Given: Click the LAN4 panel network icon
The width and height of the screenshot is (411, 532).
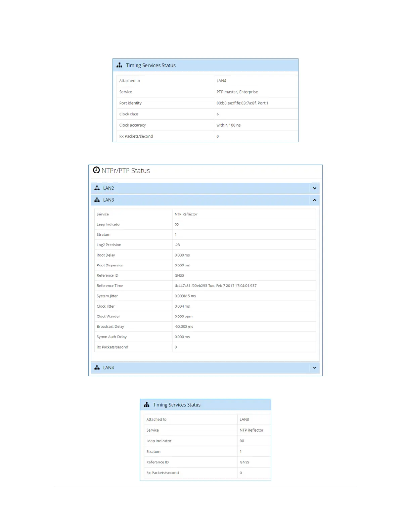Looking at the screenshot, I should coord(97,368).
